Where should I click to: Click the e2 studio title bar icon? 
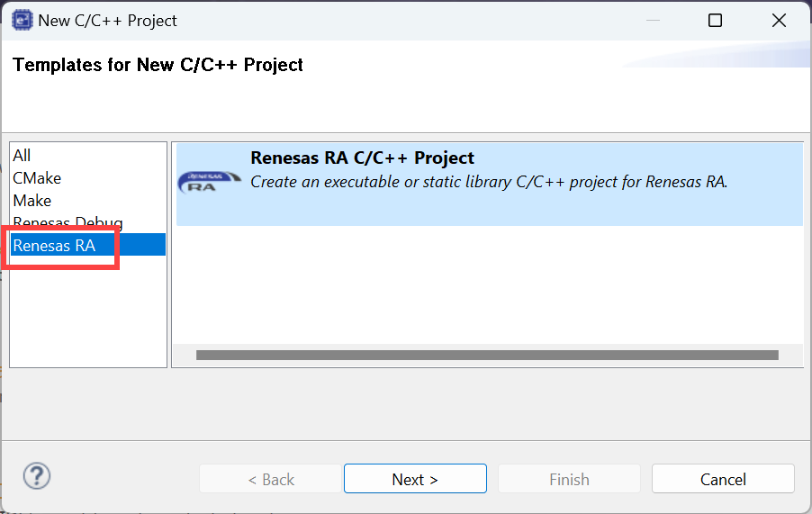pyautogui.click(x=22, y=20)
